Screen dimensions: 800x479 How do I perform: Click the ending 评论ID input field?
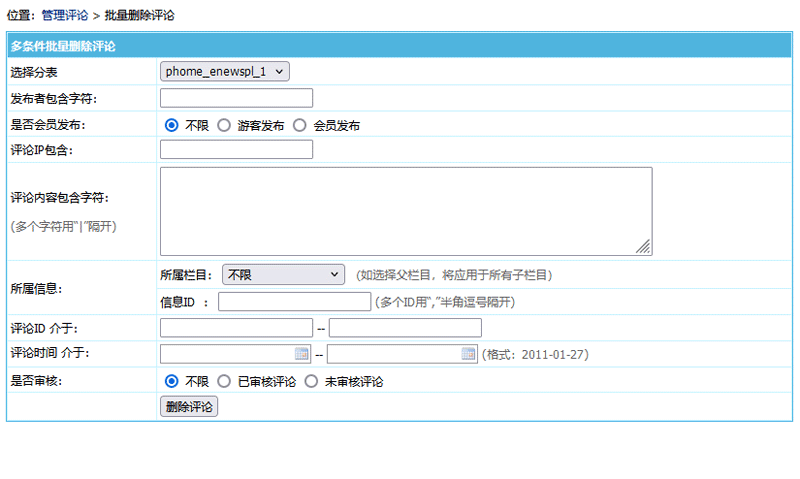pyautogui.click(x=405, y=328)
